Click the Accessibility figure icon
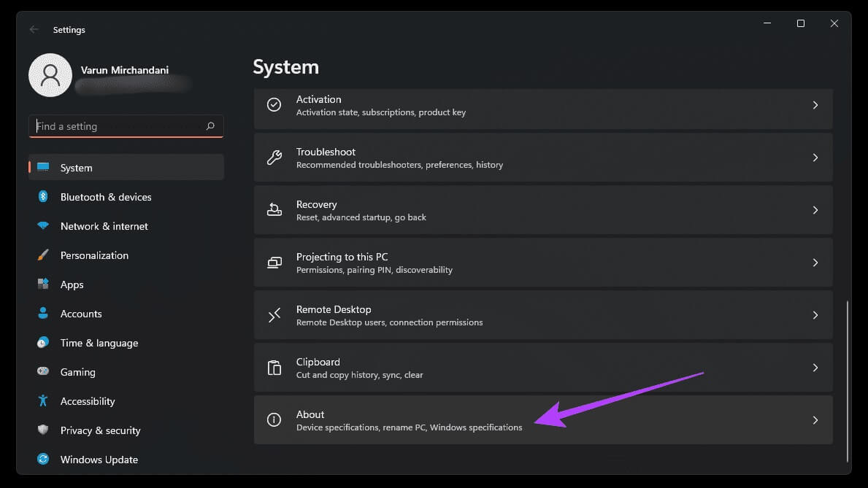 tap(43, 400)
